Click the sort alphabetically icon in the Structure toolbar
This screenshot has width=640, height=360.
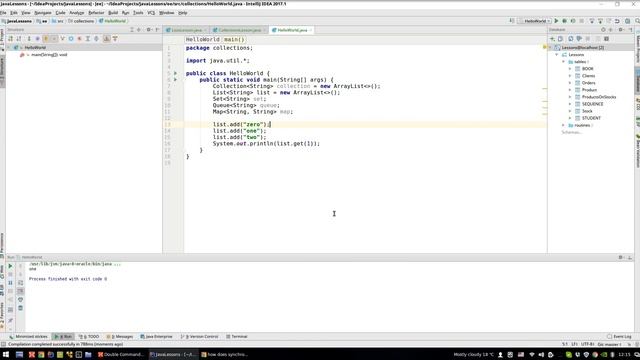tap(19, 39)
